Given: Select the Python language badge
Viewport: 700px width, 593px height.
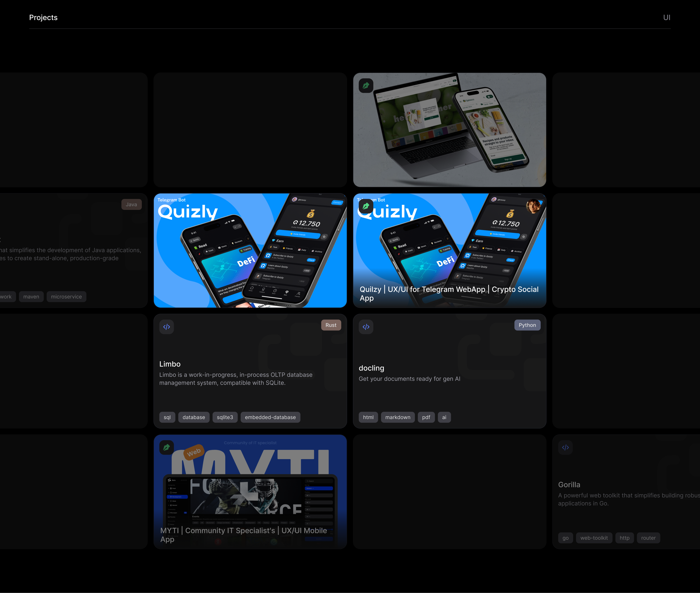Looking at the screenshot, I should 527,325.
